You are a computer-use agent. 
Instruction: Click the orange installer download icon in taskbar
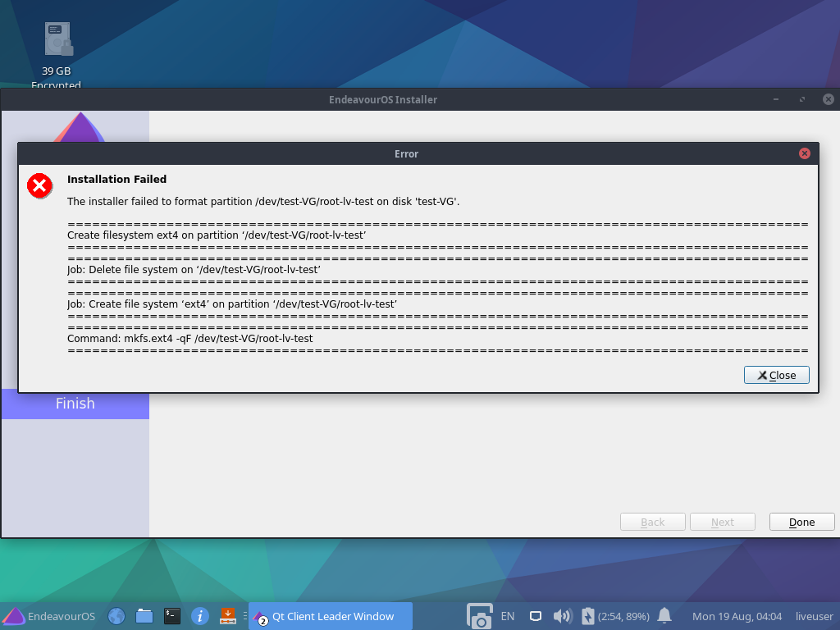(228, 616)
